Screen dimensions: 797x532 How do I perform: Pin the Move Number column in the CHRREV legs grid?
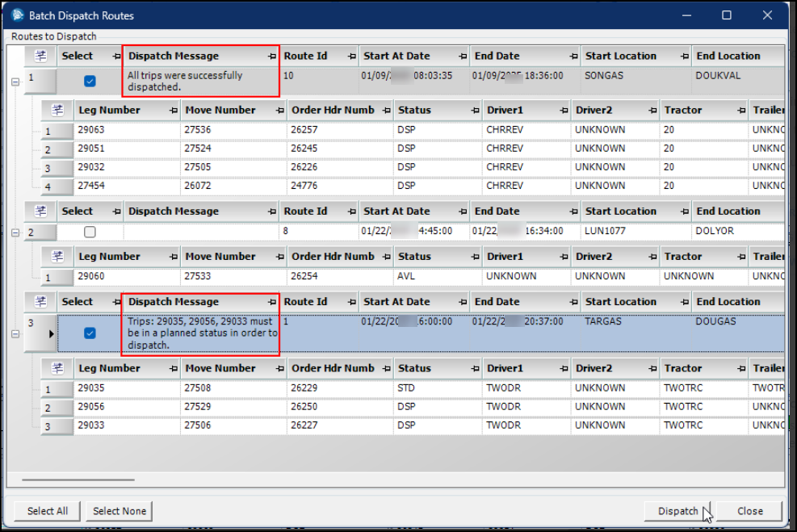click(x=280, y=111)
